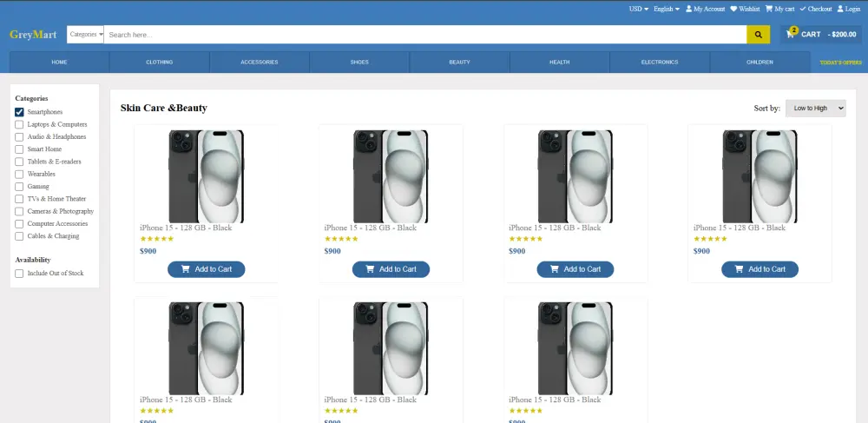
Task: Open the SHOES nav tab
Action: pos(359,62)
